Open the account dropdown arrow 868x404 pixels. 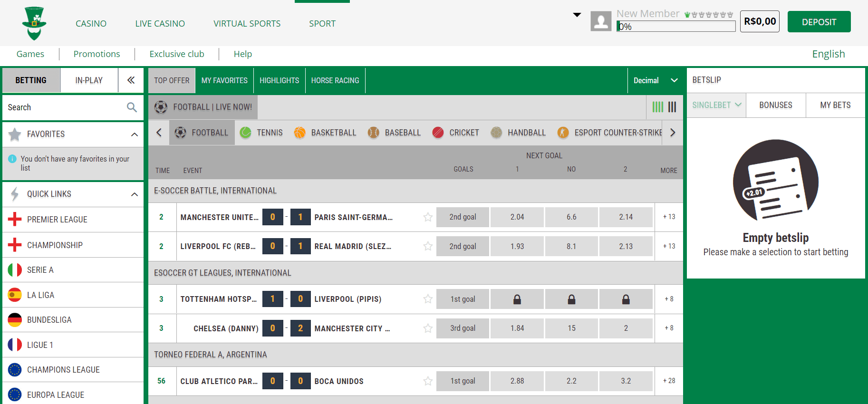point(577,15)
